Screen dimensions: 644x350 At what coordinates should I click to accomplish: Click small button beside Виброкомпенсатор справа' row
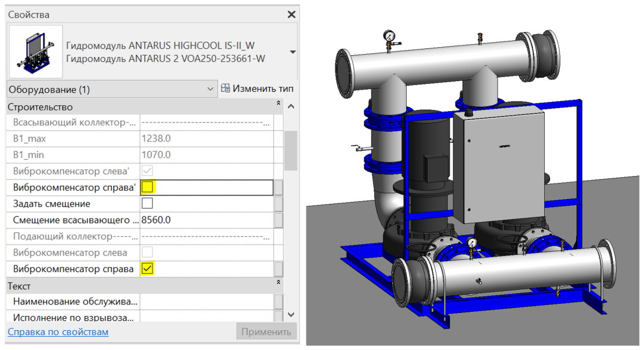tap(279, 188)
